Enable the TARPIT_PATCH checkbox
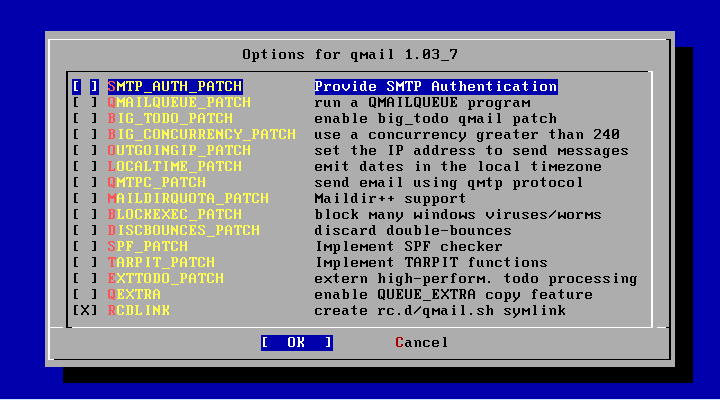 (85, 262)
